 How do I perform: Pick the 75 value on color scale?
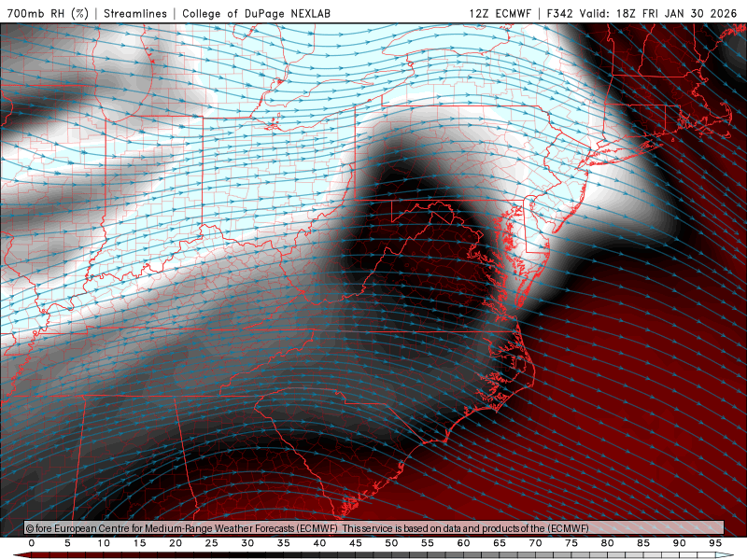pos(571,543)
